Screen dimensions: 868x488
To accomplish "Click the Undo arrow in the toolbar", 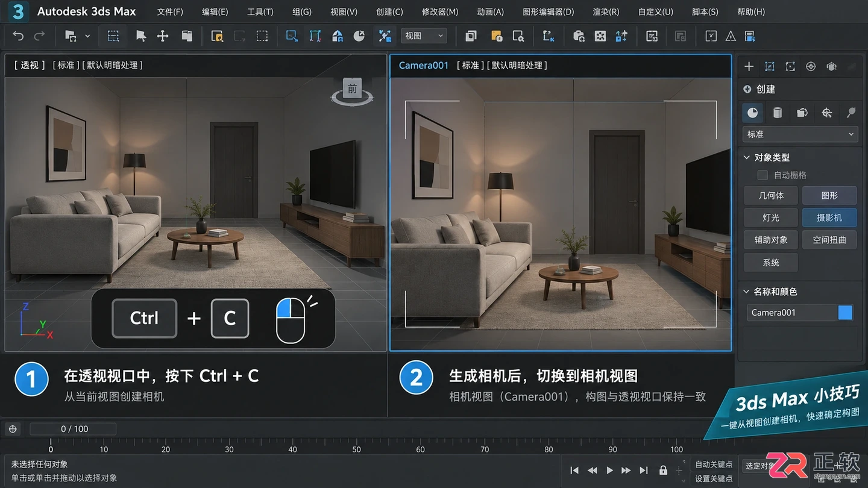I will (x=18, y=36).
